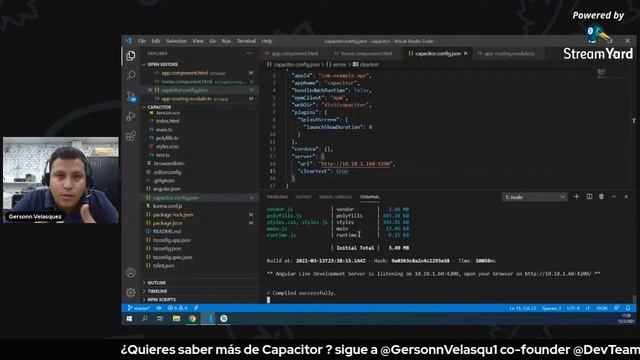This screenshot has width=640, height=360.
Task: Open the File menu
Action: click(x=142, y=41)
